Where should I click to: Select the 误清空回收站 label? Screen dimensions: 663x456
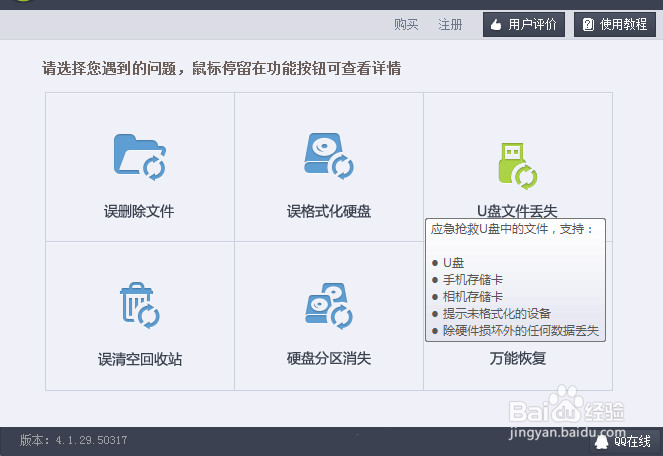point(140,359)
